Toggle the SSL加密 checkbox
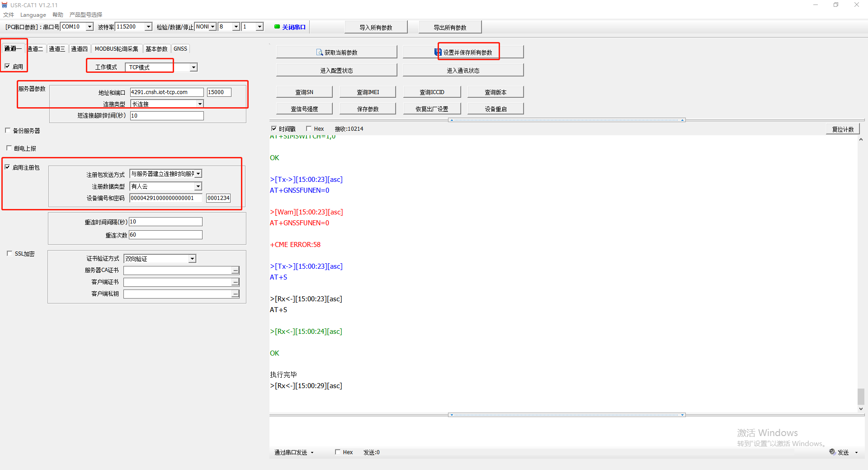 pyautogui.click(x=9, y=254)
